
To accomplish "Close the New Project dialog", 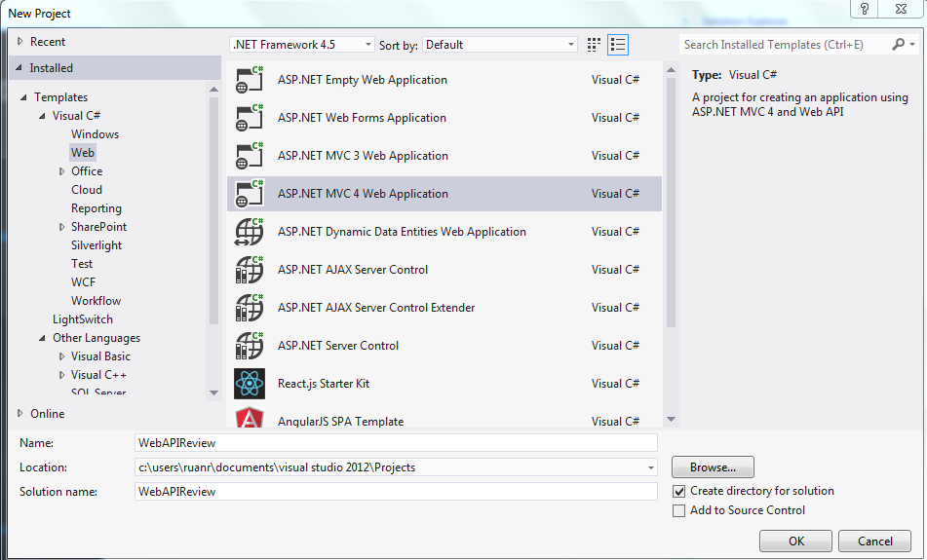I will click(x=901, y=9).
